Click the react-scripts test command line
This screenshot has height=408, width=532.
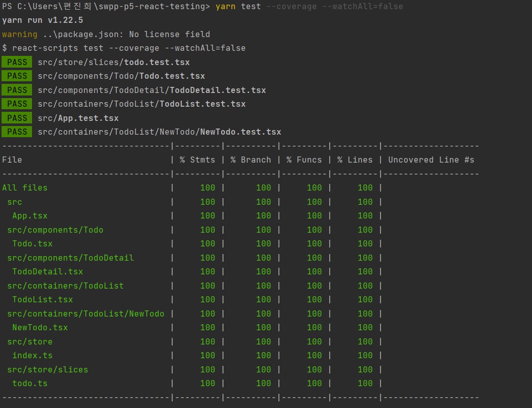124,48
